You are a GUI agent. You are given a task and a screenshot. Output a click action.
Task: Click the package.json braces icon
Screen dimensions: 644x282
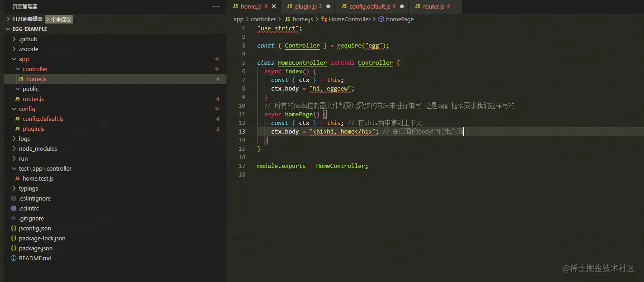[14, 248]
